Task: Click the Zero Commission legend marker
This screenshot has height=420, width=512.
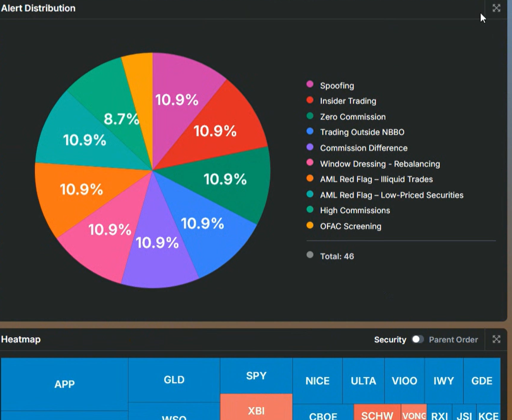Action: [310, 115]
